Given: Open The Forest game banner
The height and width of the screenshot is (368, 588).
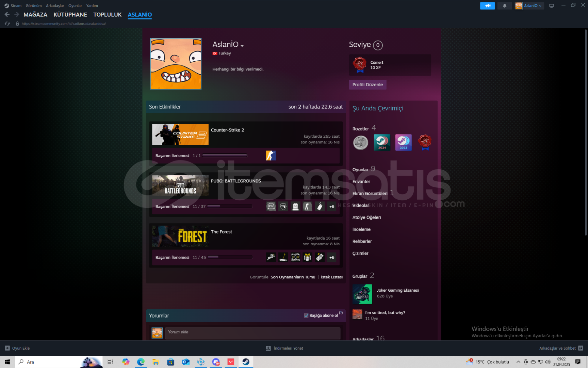Looking at the screenshot, I should tap(180, 236).
